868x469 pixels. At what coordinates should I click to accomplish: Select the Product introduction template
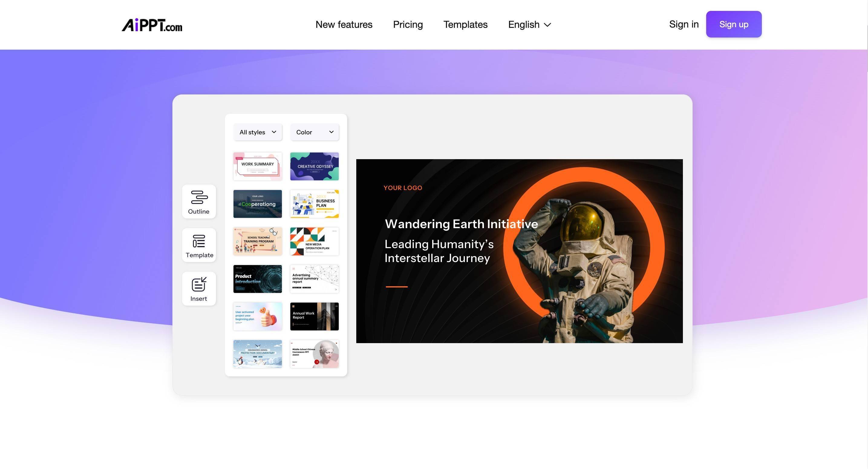coord(257,279)
